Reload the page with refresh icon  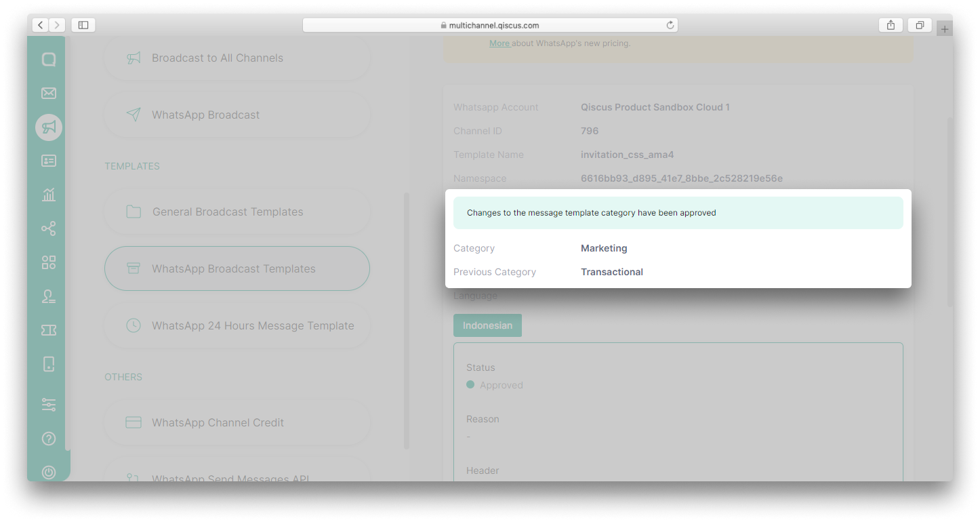pos(670,25)
